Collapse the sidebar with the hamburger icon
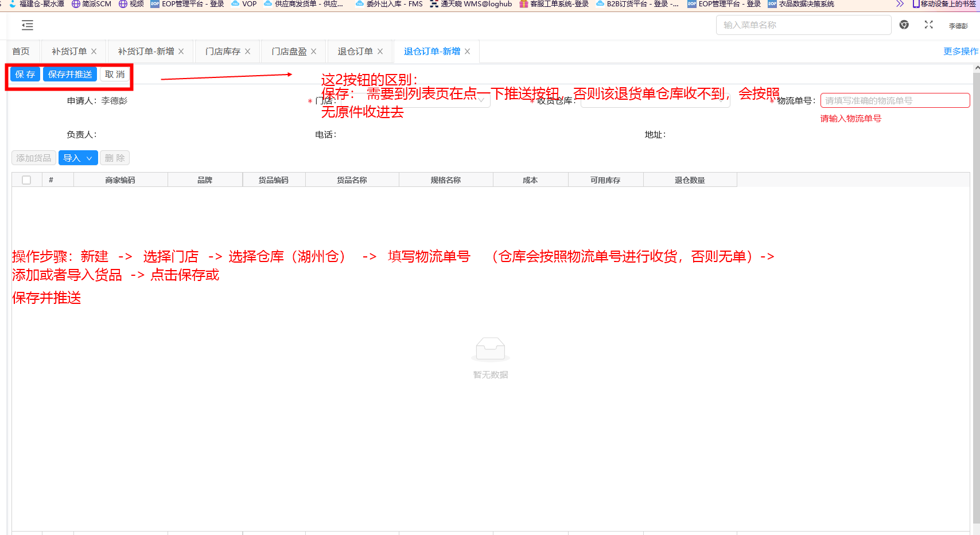980x535 pixels. click(x=27, y=25)
